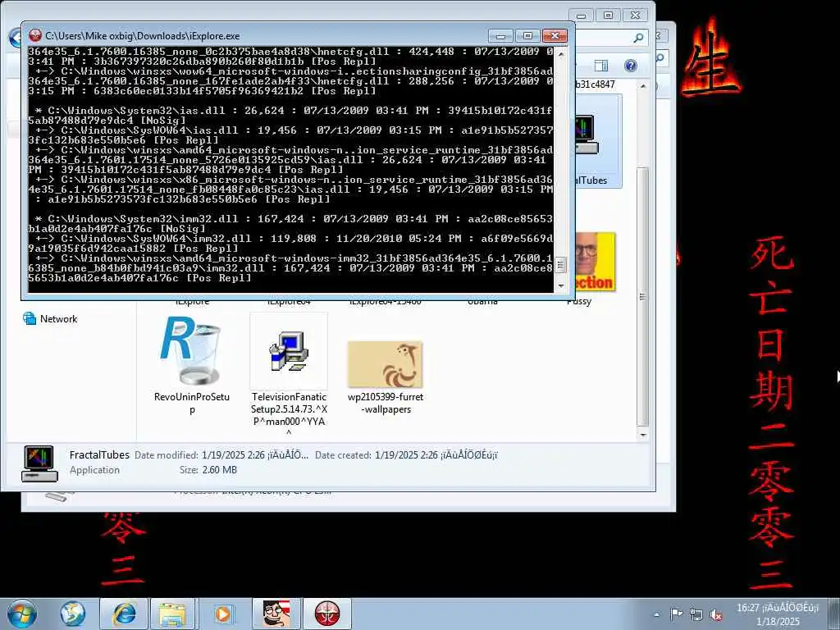Image resolution: width=840 pixels, height=630 pixels.
Task: Close the iExplore.exe console window
Action: click(x=555, y=36)
